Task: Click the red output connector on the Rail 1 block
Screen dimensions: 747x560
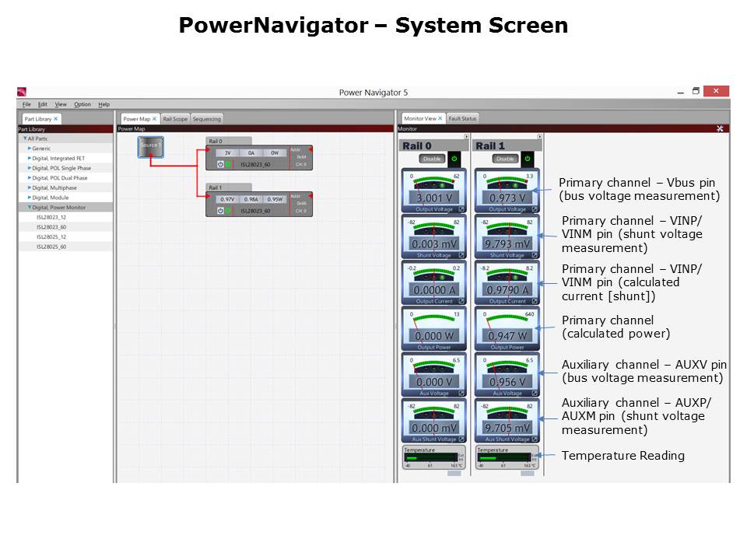Action: 310,196
